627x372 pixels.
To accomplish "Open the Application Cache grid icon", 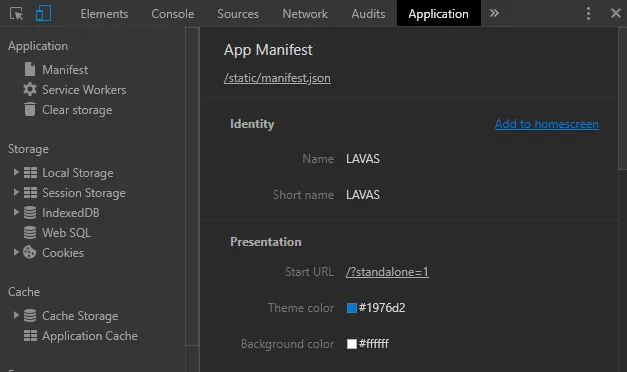I will (30, 336).
